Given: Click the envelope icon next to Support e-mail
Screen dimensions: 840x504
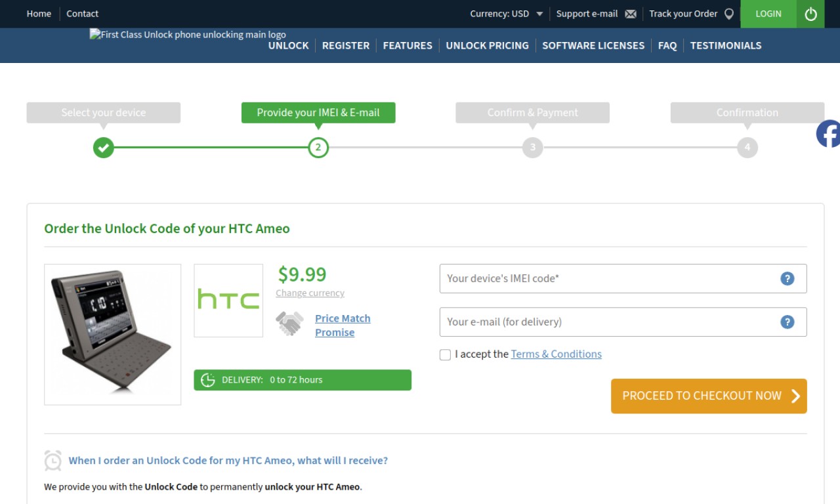Looking at the screenshot, I should point(631,14).
